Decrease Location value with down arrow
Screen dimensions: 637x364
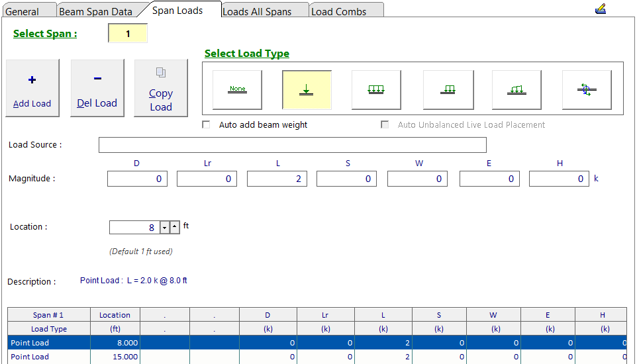click(x=165, y=228)
